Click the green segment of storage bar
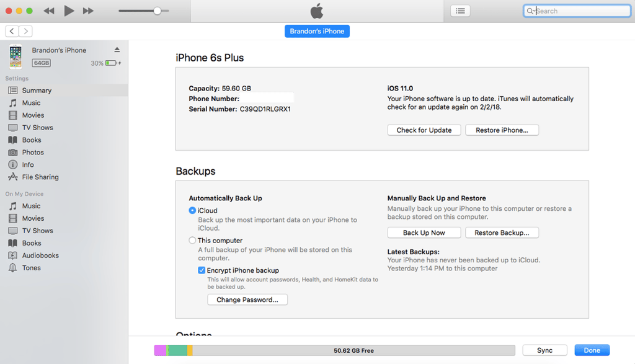 pos(177,350)
